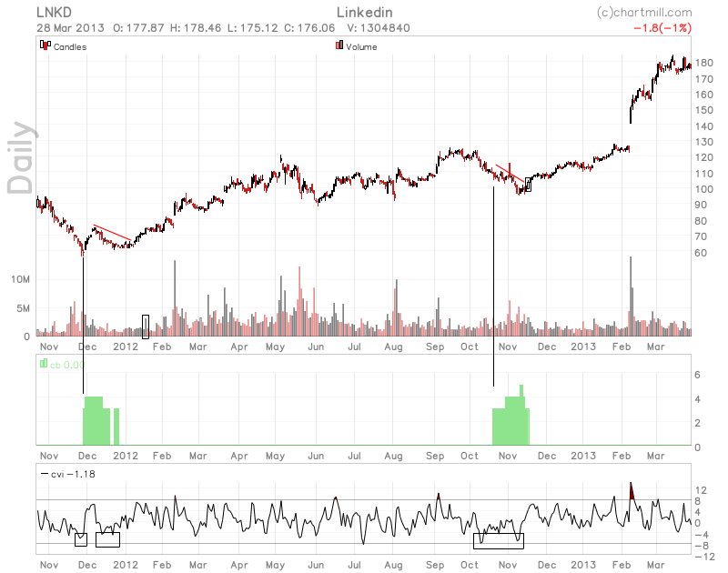Image resolution: width=728 pixels, height=573 pixels.
Task: Click the red cvi spike above 12 in February 2013
Action: [631, 491]
